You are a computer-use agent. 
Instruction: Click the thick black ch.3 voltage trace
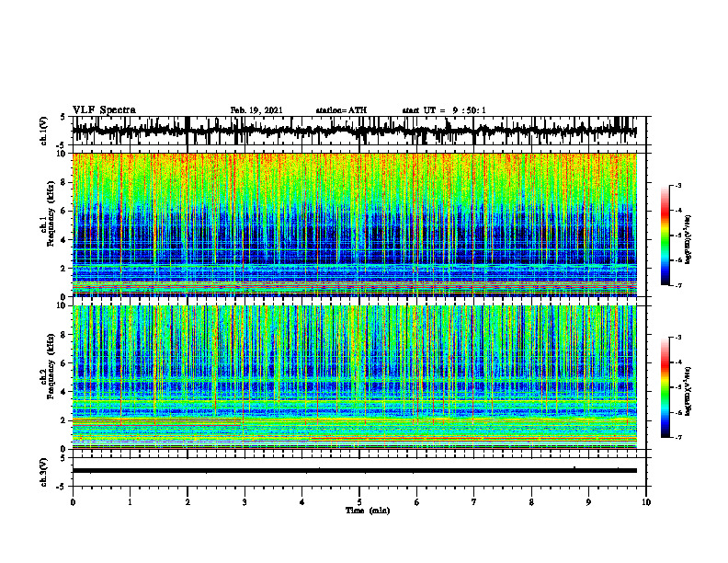(x=355, y=471)
